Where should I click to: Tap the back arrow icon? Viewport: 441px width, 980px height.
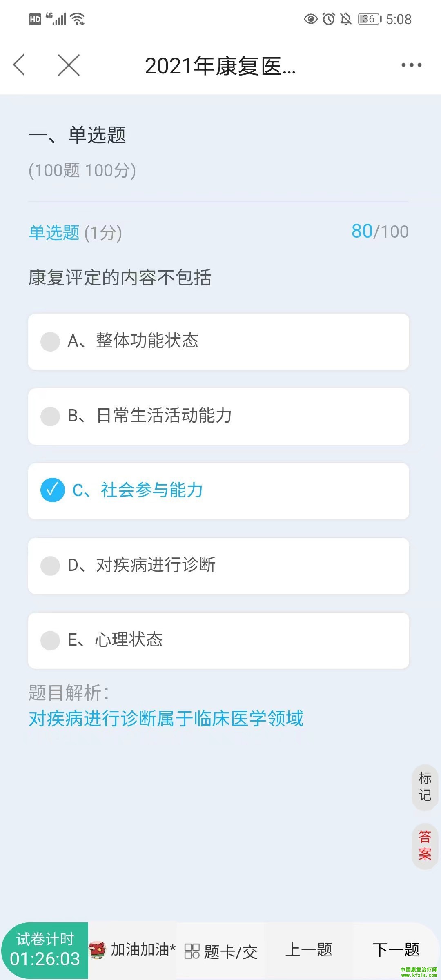point(19,65)
